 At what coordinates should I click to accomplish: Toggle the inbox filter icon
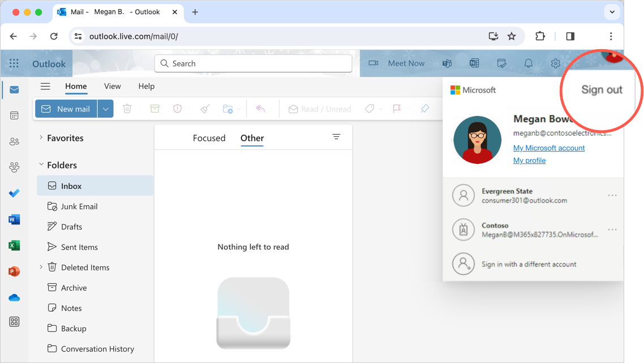point(336,137)
